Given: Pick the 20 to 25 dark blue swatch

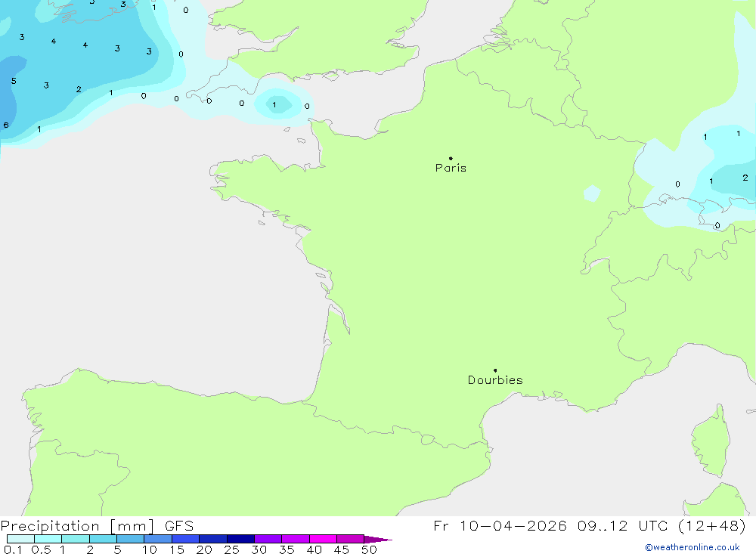Looking at the screenshot, I should [213, 539].
